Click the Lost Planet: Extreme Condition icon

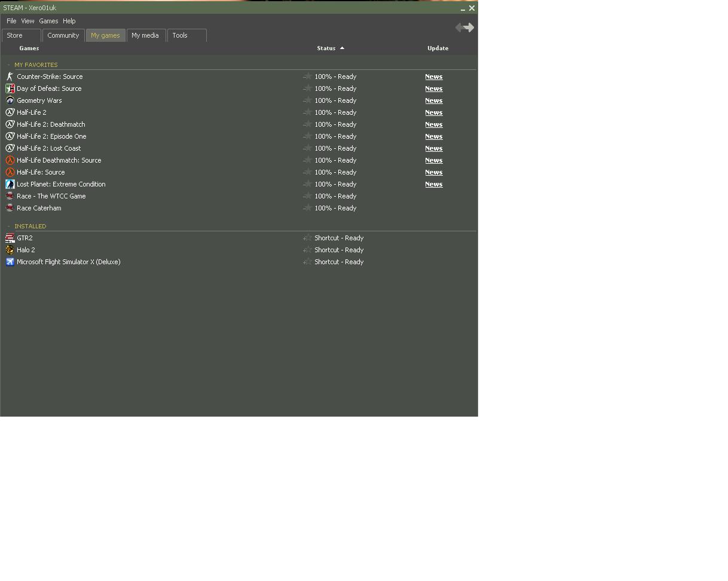(10, 184)
